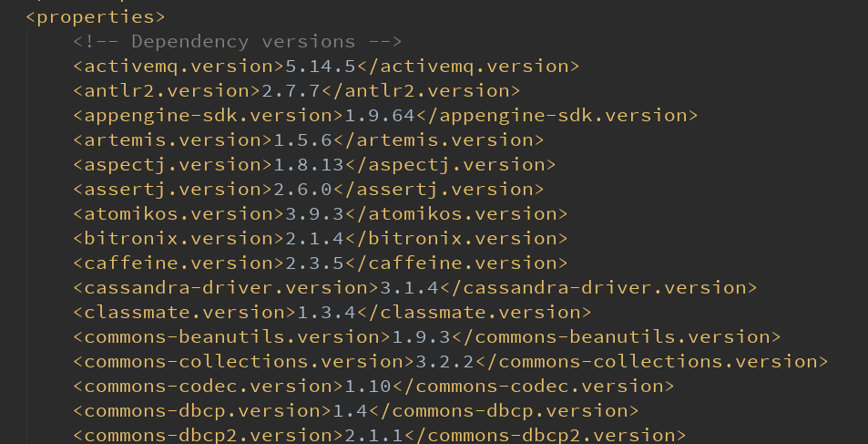The image size is (868, 444).
Task: Click appengine-sdk version value 1.9.64
Action: pos(380,115)
